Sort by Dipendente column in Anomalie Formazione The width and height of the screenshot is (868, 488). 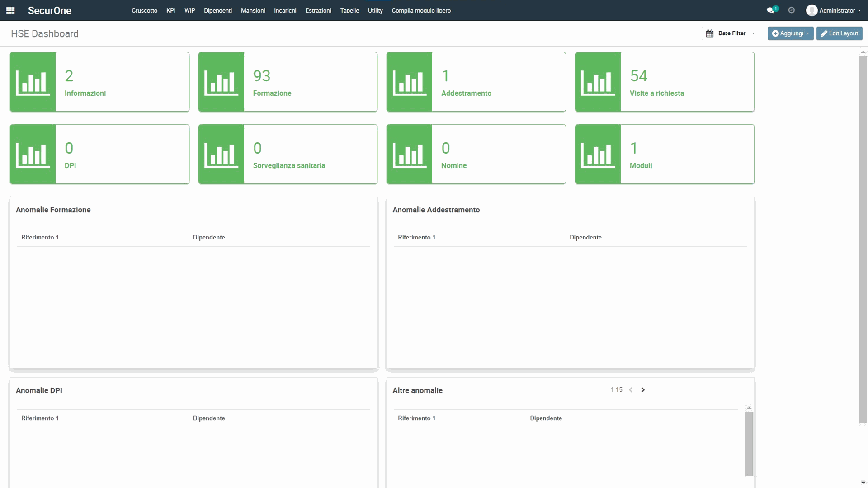click(209, 238)
